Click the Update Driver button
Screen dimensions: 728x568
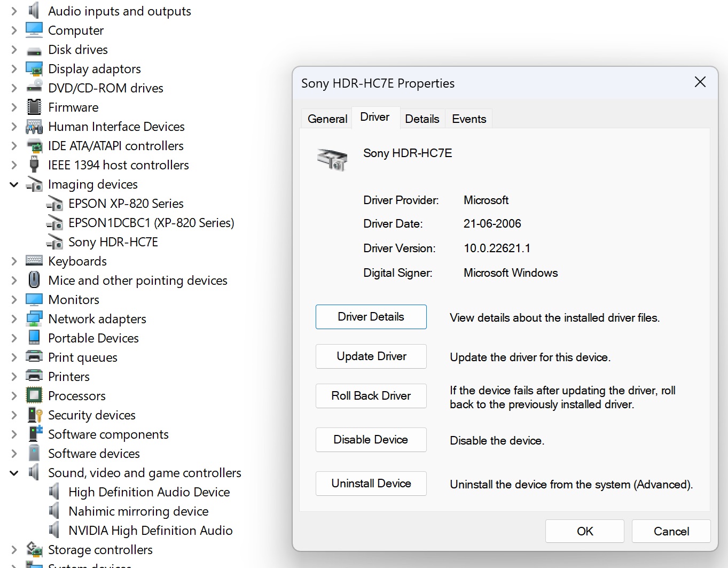click(x=371, y=356)
